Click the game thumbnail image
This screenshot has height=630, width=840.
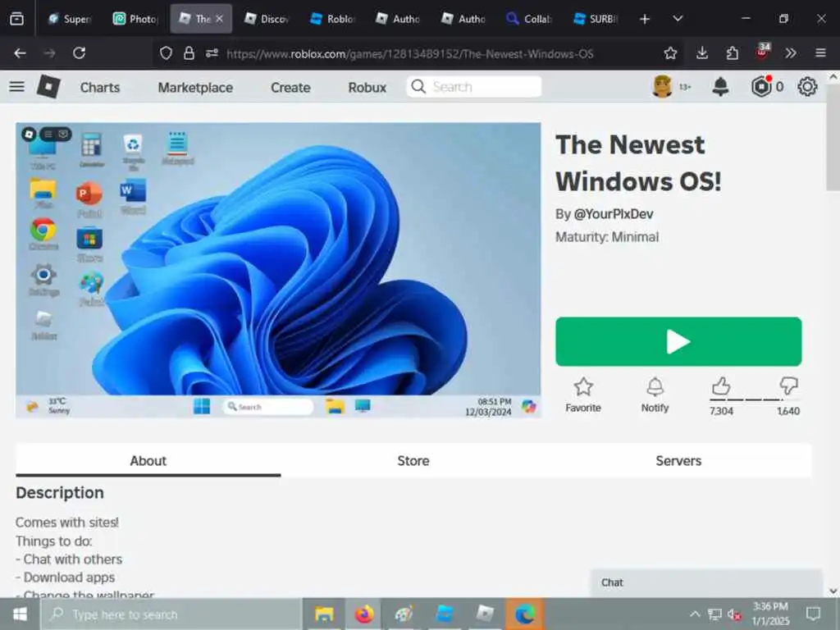(x=278, y=270)
